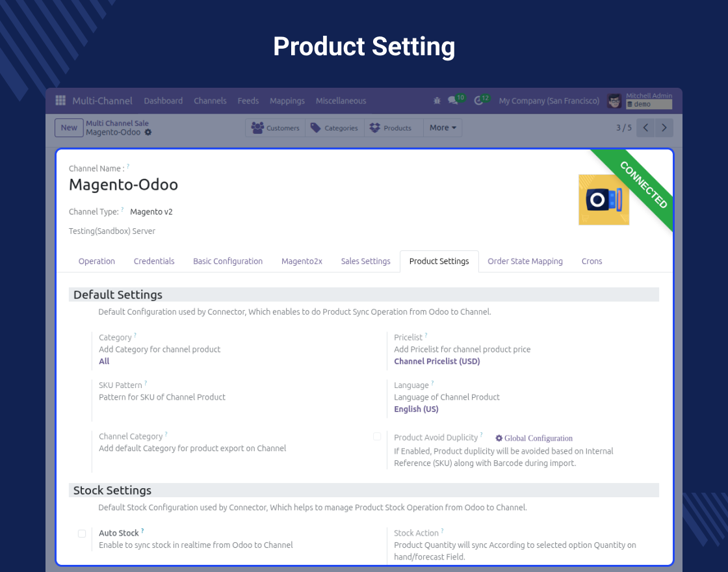
Task: Open the Categories tag button
Action: (334, 128)
